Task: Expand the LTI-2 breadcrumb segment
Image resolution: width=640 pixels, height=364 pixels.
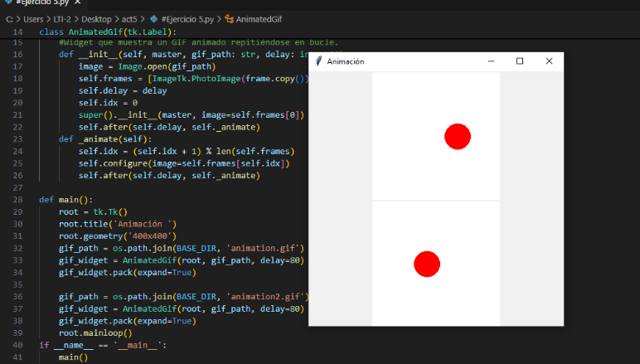Action: click(x=65, y=18)
